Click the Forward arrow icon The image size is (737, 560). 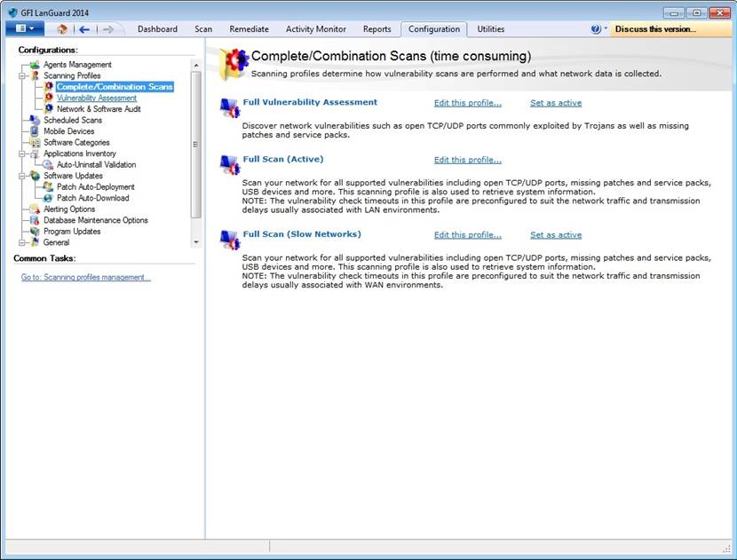[x=108, y=29]
